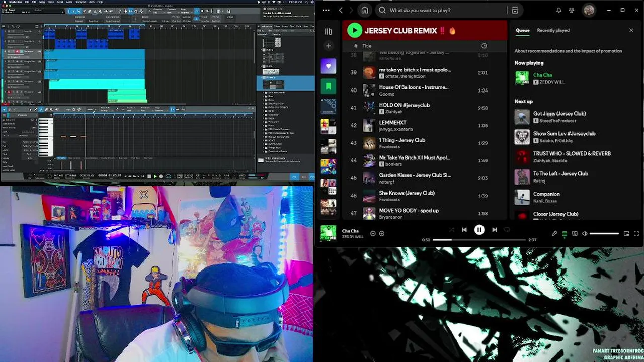Screen dimensions: 644x362
Task: Open the Spotify Home page
Action: click(x=365, y=10)
